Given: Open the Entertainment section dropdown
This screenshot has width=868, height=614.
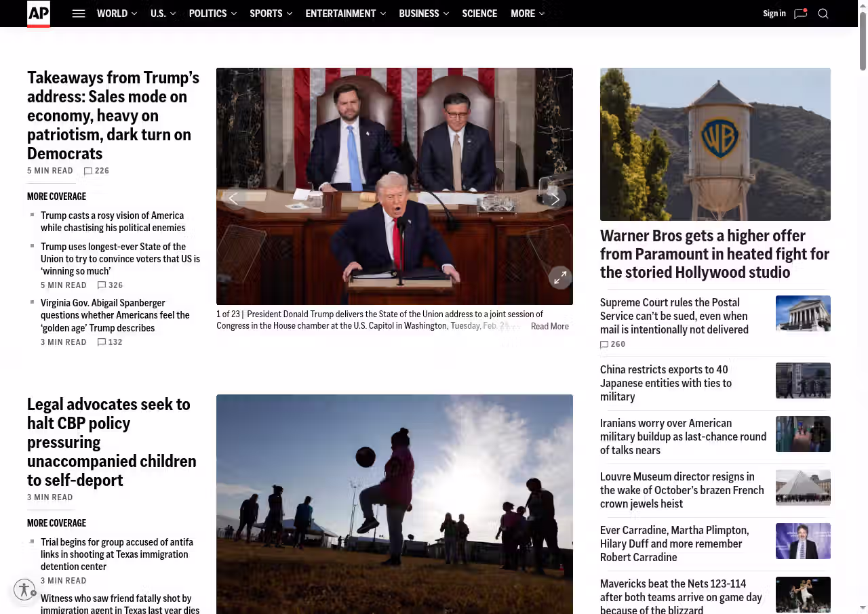Looking at the screenshot, I should [345, 14].
